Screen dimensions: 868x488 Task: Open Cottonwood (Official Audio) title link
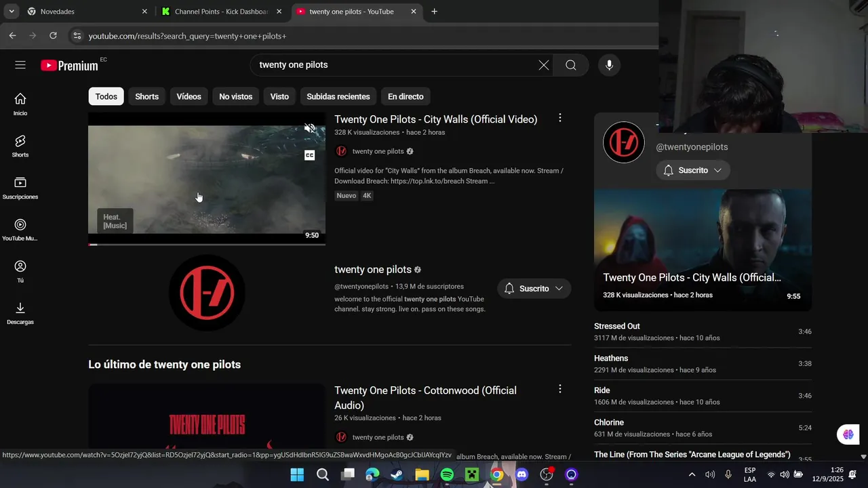(x=425, y=398)
